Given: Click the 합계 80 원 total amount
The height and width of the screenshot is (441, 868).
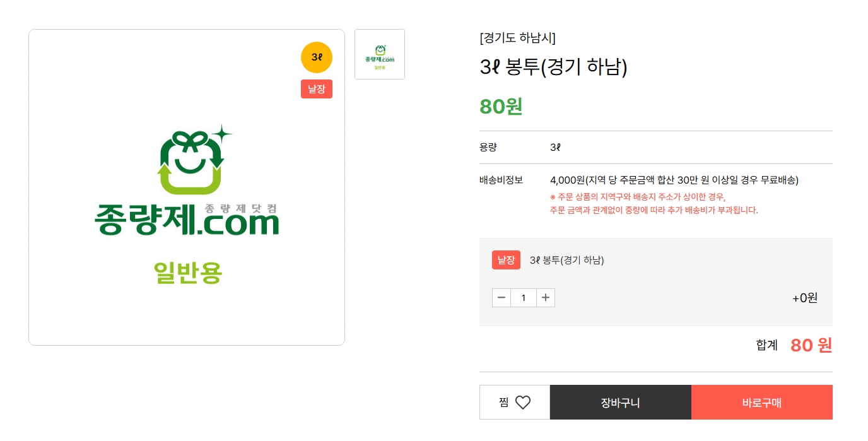Looking at the screenshot, I should tap(811, 345).
